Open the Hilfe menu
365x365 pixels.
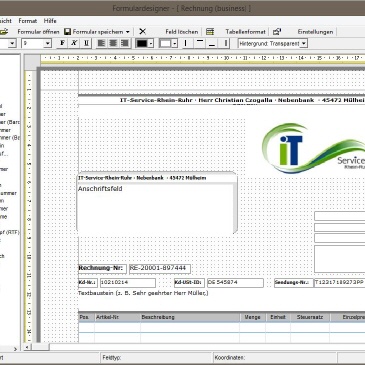point(50,21)
